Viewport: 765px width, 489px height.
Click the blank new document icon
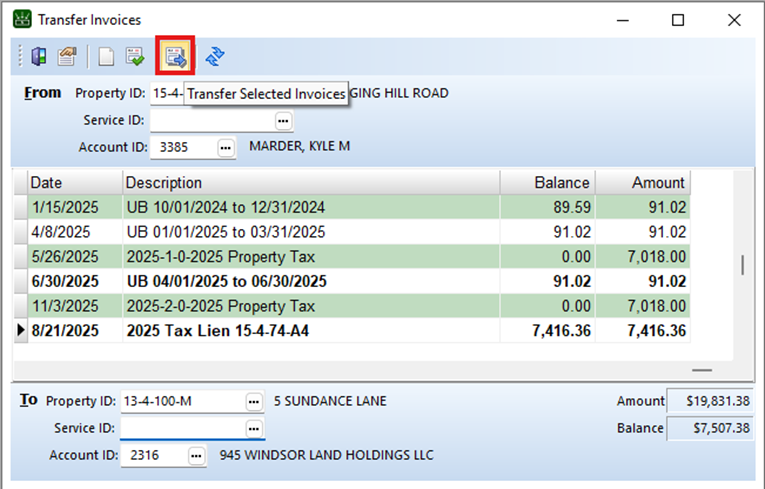(106, 57)
